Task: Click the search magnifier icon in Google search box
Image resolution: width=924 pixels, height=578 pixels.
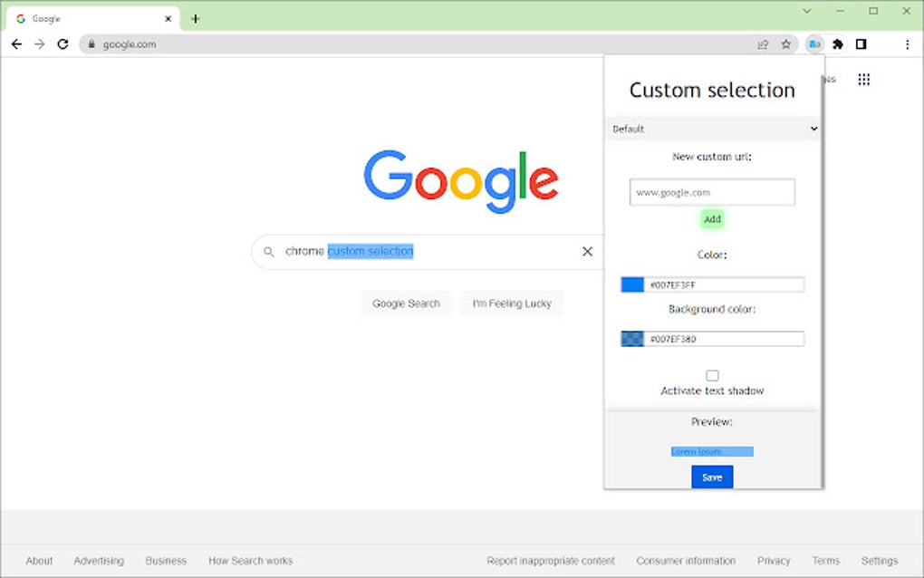Action: pyautogui.click(x=269, y=251)
